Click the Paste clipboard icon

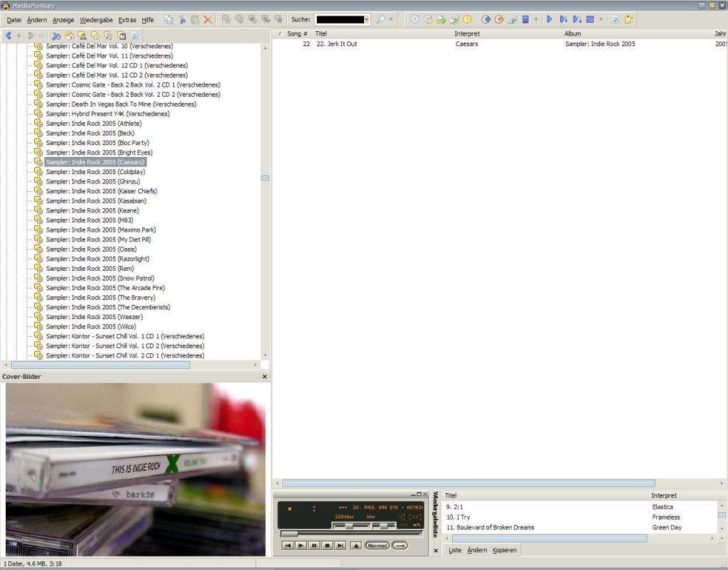click(x=195, y=19)
